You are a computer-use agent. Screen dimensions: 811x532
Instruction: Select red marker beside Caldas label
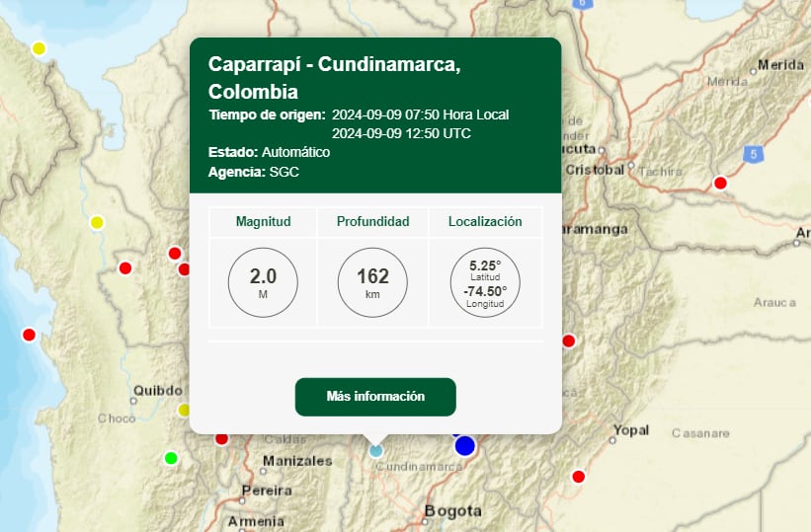coord(221,439)
